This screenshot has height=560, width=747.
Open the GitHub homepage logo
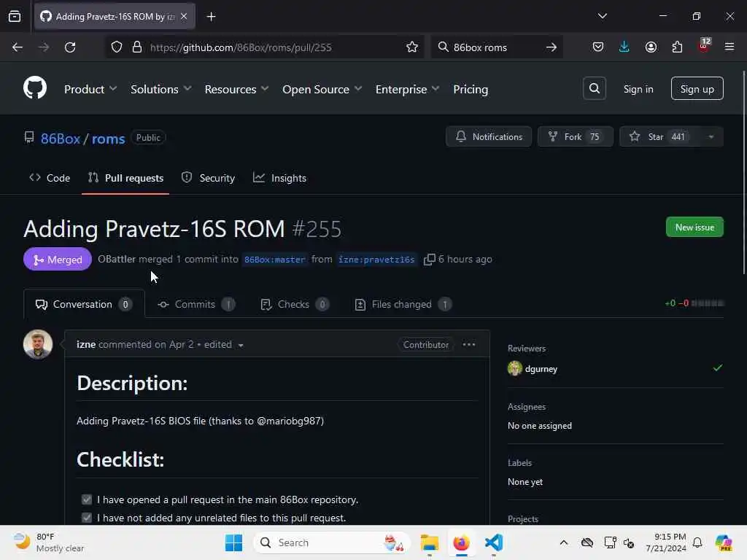[35, 88]
